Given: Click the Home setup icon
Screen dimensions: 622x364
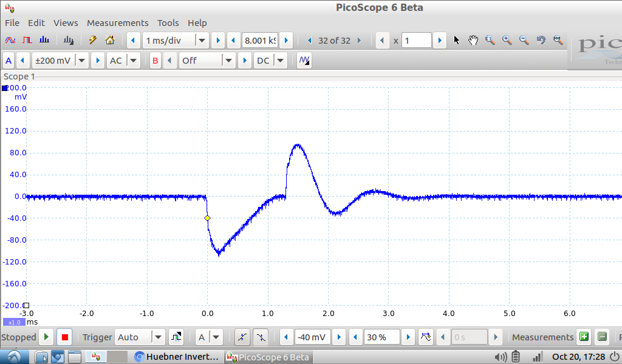Looking at the screenshot, I should point(110,41).
